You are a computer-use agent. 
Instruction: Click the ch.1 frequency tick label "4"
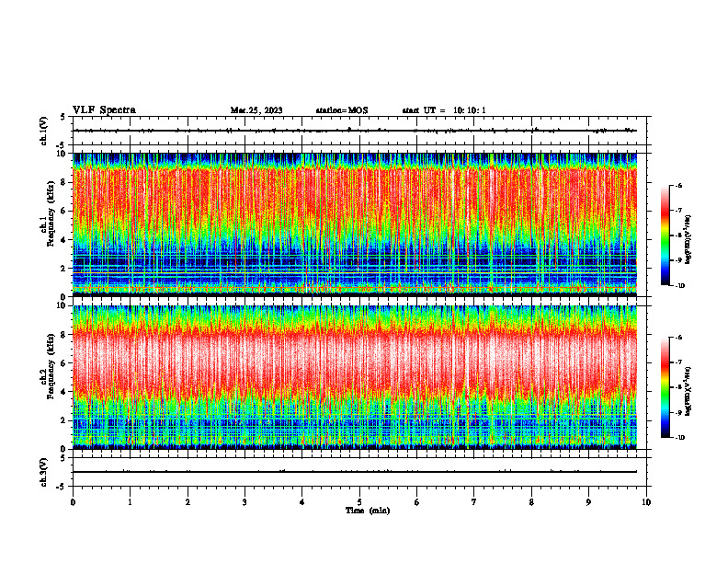[x=64, y=240]
